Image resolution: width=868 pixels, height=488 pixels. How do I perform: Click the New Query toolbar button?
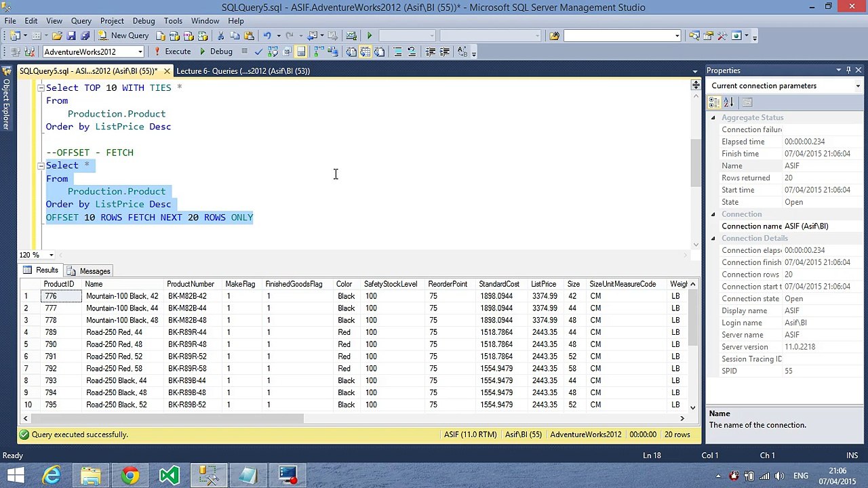(x=123, y=35)
